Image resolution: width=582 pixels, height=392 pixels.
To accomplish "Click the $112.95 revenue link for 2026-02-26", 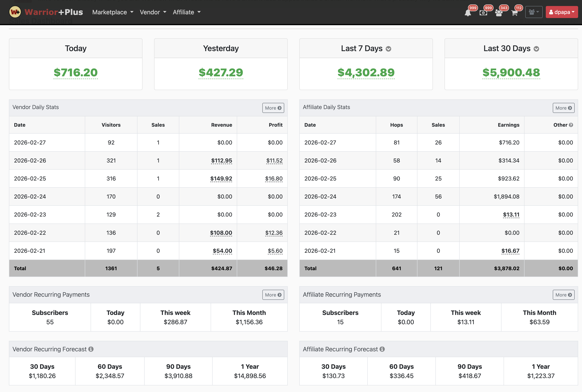I will tap(221, 161).
